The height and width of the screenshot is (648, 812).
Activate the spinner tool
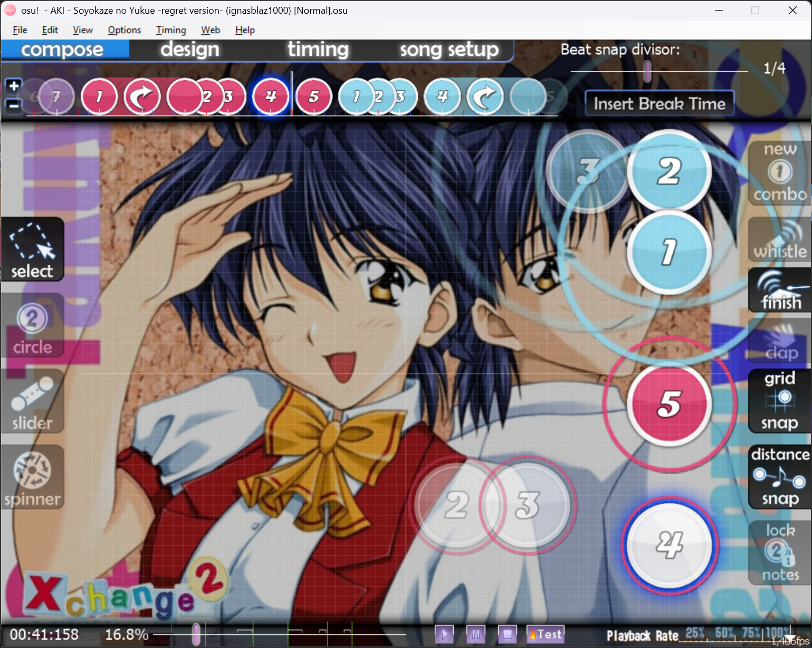[32, 478]
